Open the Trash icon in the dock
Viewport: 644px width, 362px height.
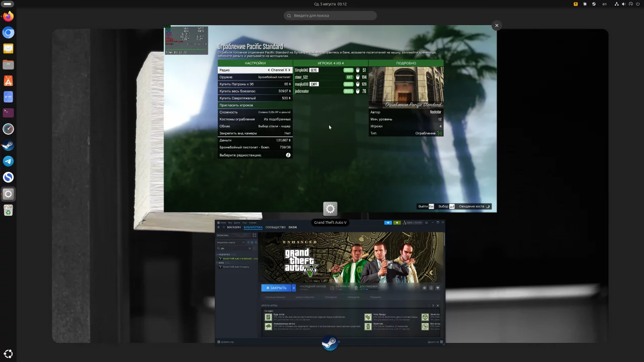click(8, 210)
